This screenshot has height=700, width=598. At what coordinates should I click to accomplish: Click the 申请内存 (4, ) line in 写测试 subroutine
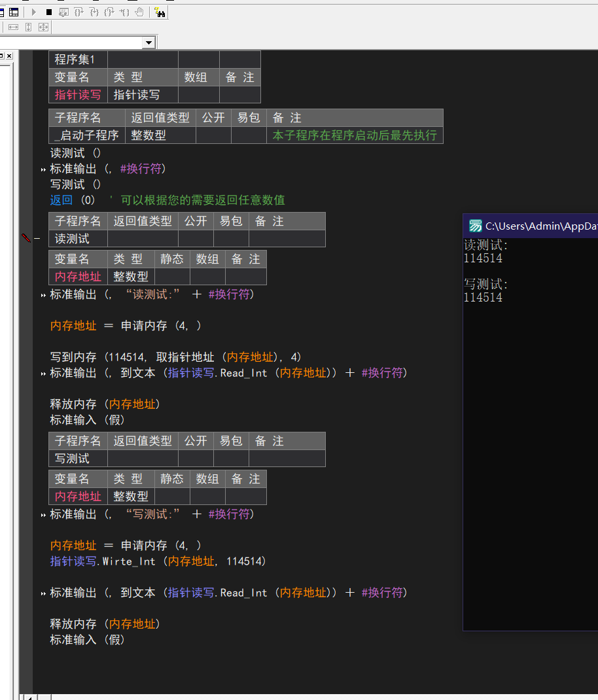click(126, 546)
